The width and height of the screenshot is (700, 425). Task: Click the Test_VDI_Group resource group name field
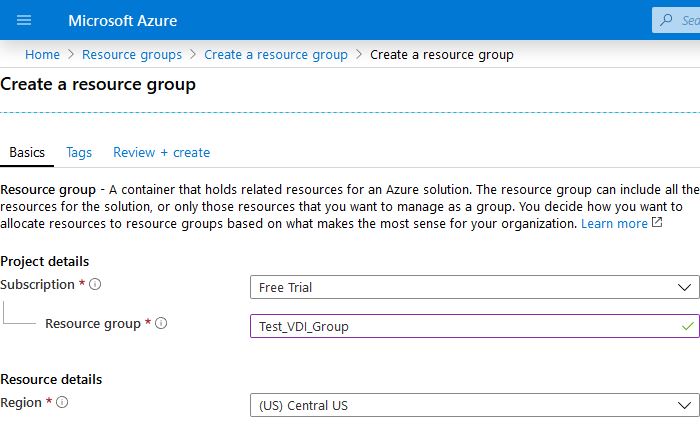click(460, 326)
